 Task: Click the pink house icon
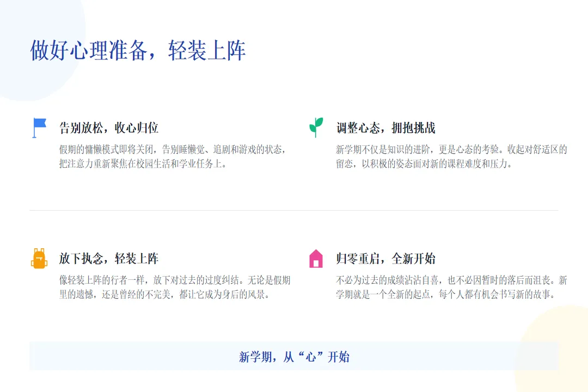pos(316,259)
